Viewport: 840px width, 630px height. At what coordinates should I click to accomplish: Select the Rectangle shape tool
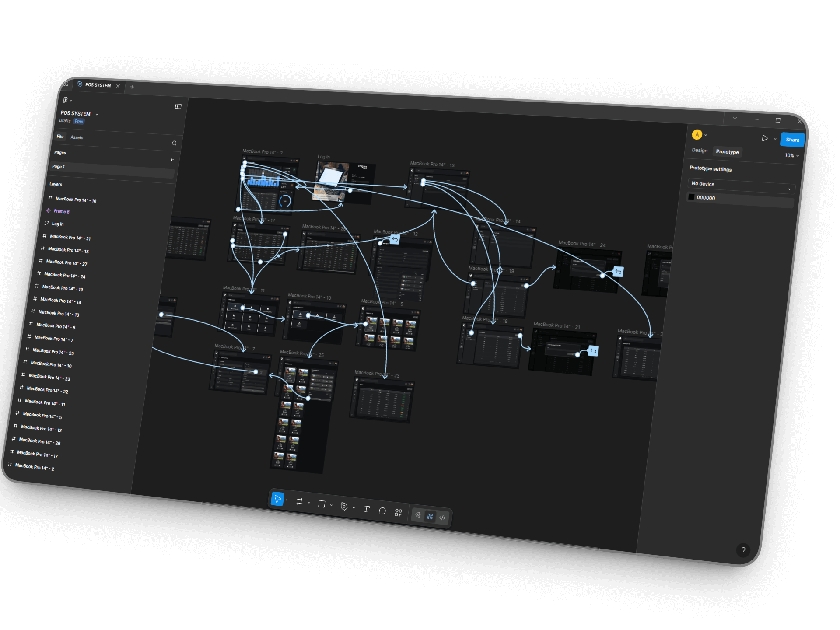point(322,504)
